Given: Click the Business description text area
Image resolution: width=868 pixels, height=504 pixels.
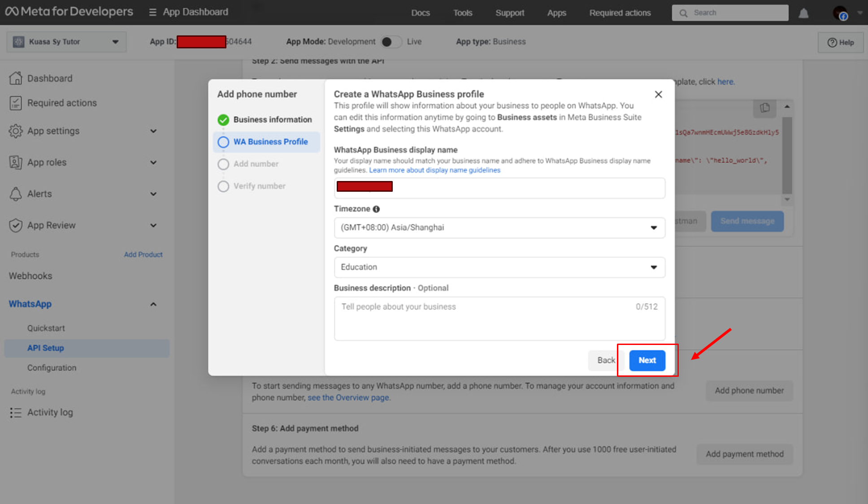Looking at the screenshot, I should (x=499, y=319).
